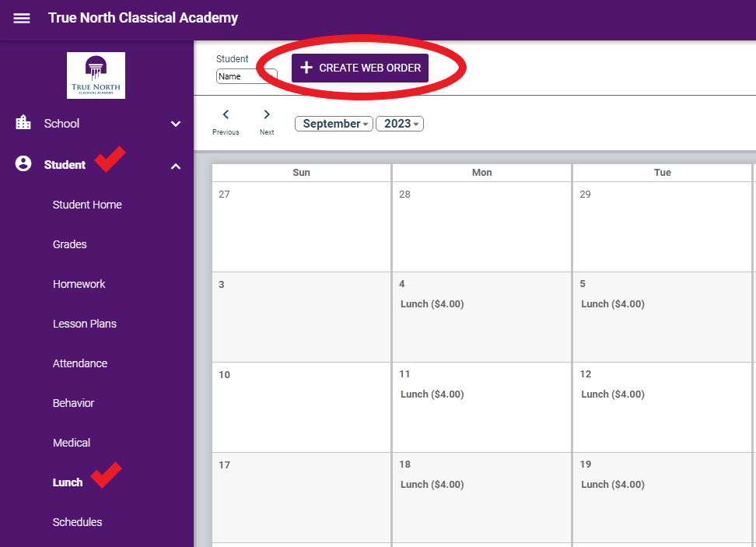This screenshot has height=547, width=756.
Task: Click the calendar cell for day 27
Action: pyautogui.click(x=301, y=226)
